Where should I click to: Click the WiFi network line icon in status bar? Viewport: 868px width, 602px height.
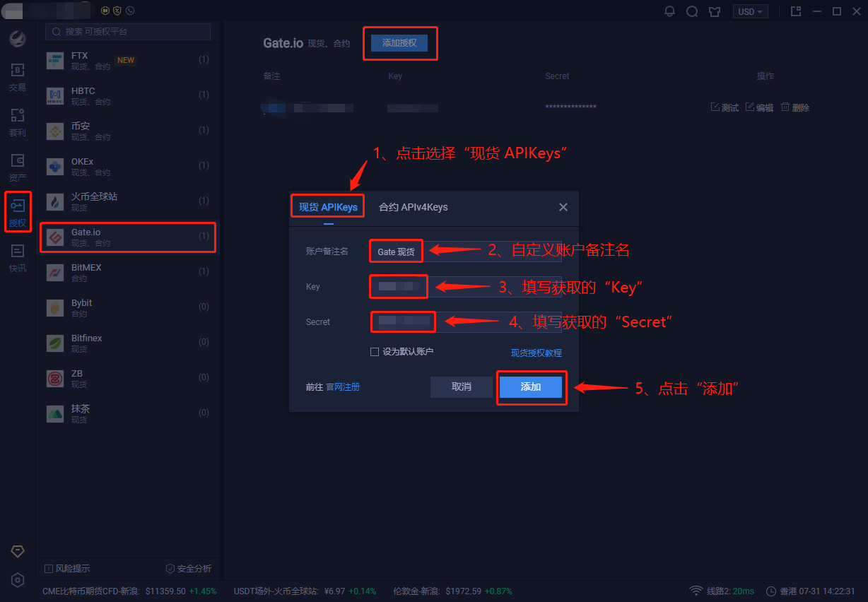click(x=696, y=591)
